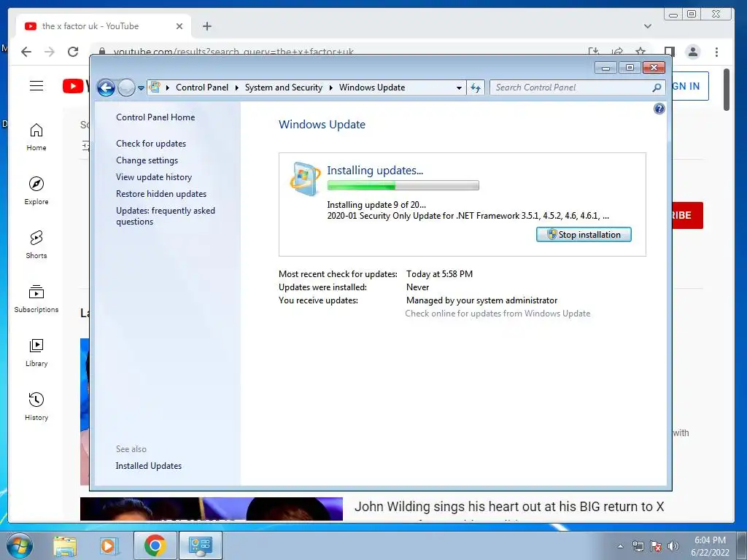Select Windows Update breadcrumb segment
Screen dimensions: 747x560
point(372,87)
